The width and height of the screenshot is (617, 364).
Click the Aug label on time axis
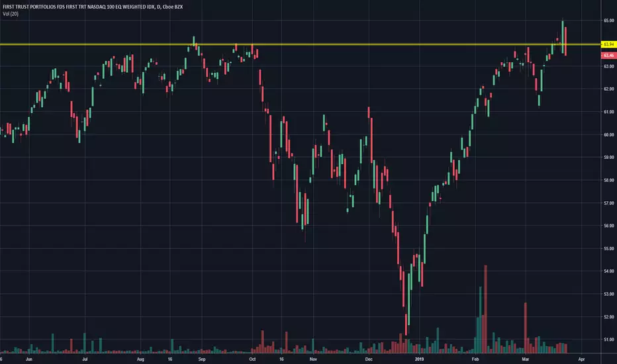click(140, 359)
